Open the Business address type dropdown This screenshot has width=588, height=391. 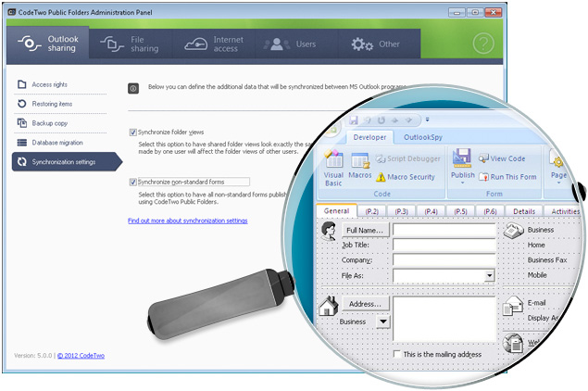tap(382, 322)
